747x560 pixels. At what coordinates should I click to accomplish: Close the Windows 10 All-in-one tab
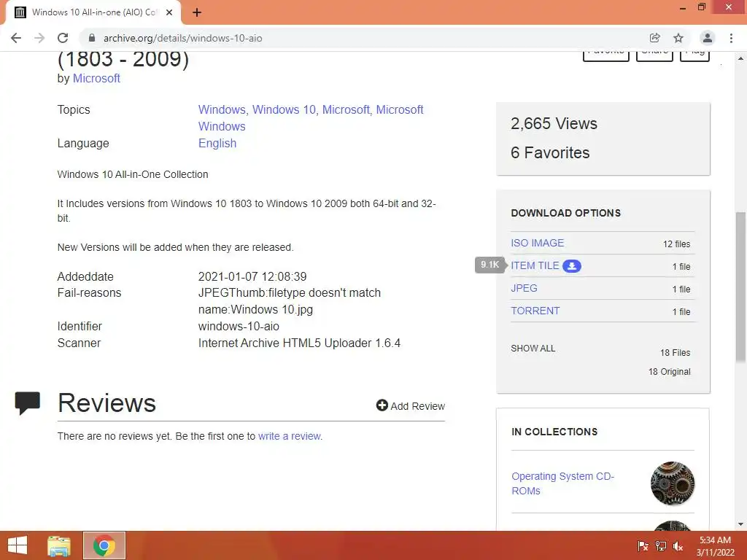(x=169, y=12)
